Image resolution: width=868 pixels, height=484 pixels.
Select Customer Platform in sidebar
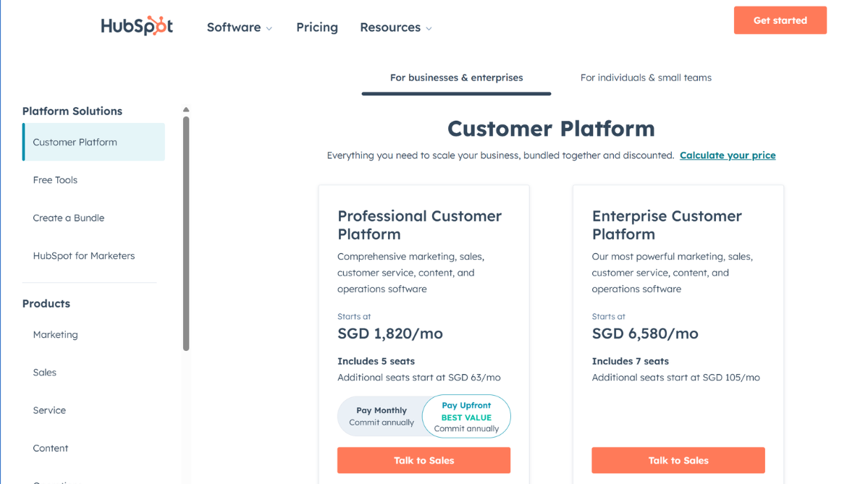(x=93, y=142)
